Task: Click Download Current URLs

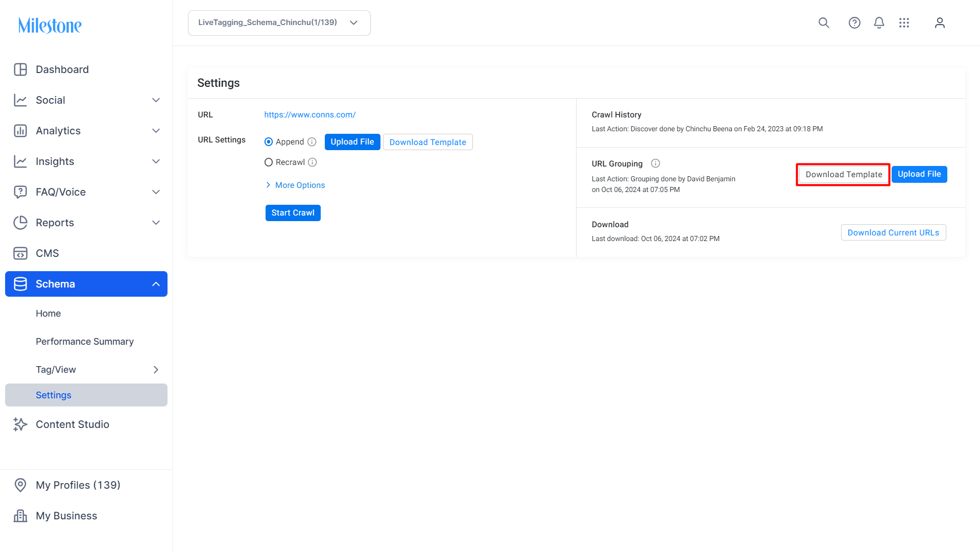Action: click(894, 232)
